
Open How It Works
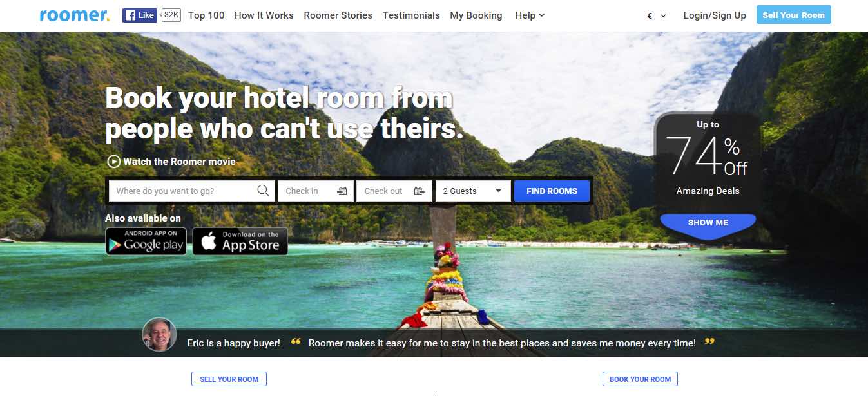[x=264, y=15]
